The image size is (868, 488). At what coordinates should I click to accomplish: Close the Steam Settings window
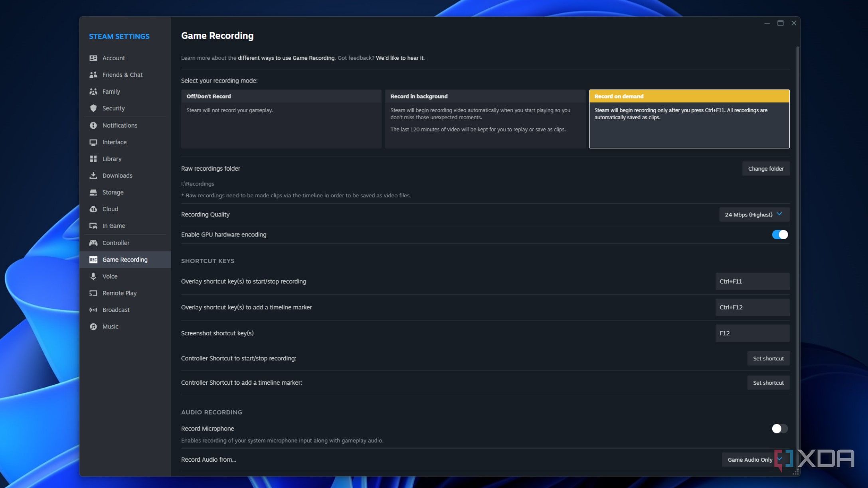coord(793,23)
